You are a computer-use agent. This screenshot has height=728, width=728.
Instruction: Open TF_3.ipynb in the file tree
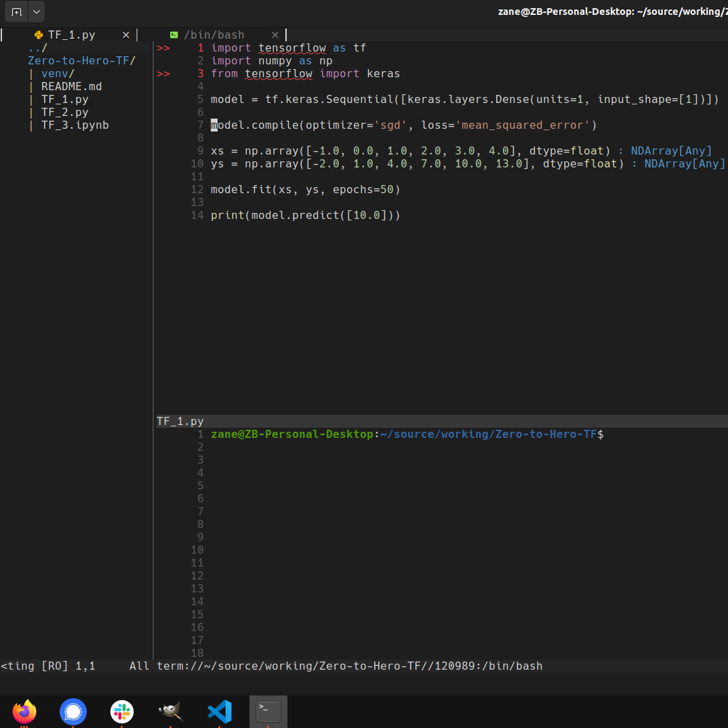pyautogui.click(x=75, y=125)
